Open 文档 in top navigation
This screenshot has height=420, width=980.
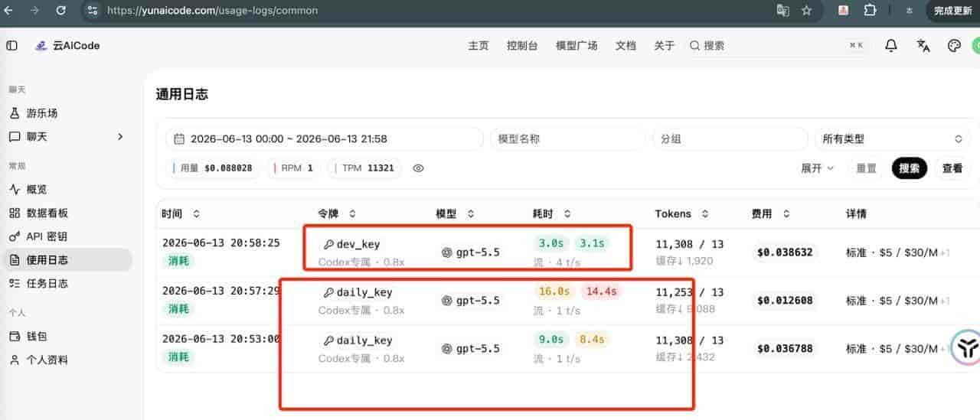(x=626, y=46)
